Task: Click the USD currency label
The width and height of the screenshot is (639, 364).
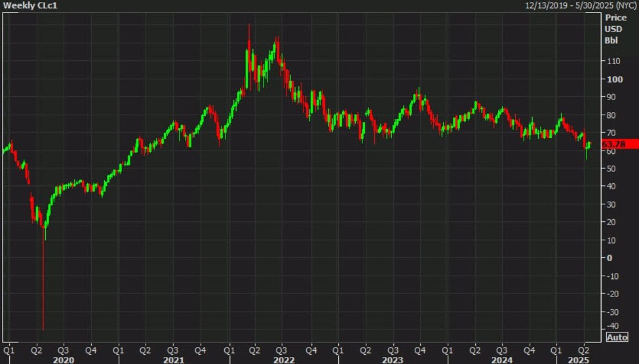Action: coord(614,29)
